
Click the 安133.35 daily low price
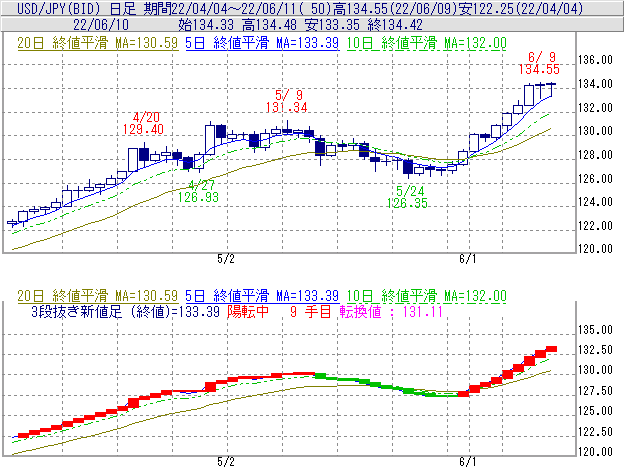pos(332,25)
